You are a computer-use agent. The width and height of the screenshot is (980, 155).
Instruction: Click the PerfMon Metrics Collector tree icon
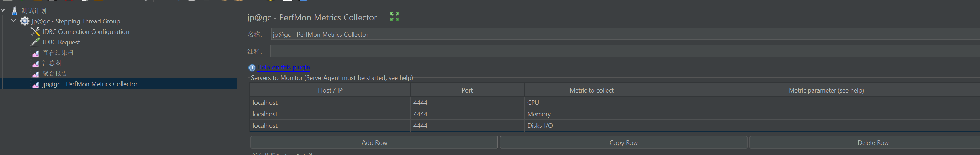click(x=35, y=84)
